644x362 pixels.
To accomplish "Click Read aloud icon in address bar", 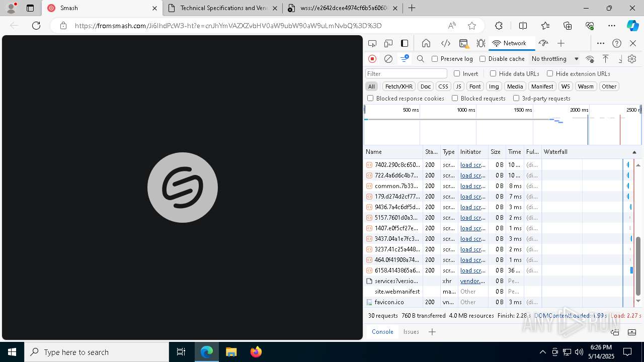I will point(452,26).
